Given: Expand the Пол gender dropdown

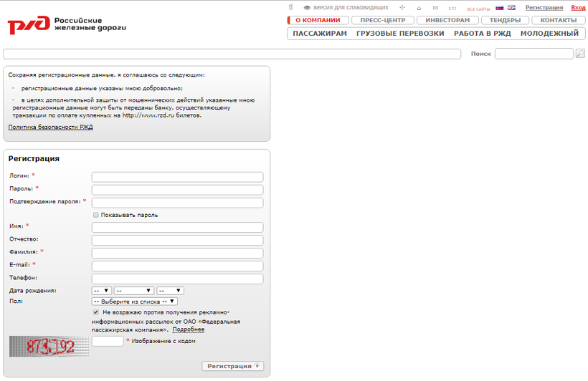Looking at the screenshot, I should [x=135, y=302].
